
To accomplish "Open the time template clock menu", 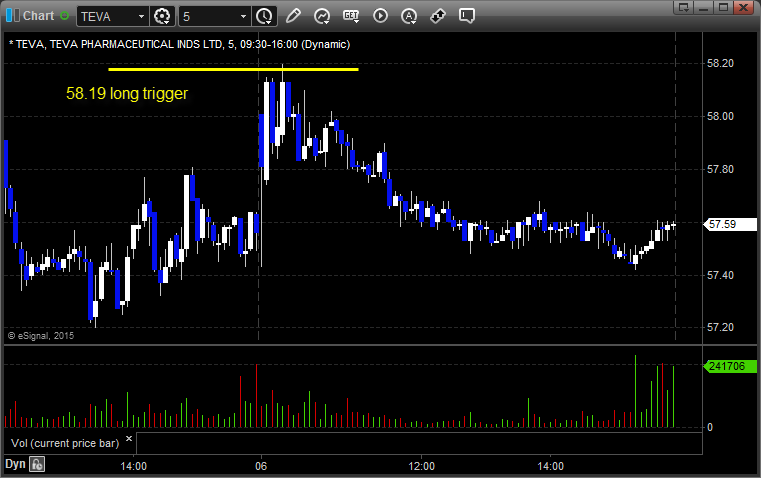I will pos(265,16).
